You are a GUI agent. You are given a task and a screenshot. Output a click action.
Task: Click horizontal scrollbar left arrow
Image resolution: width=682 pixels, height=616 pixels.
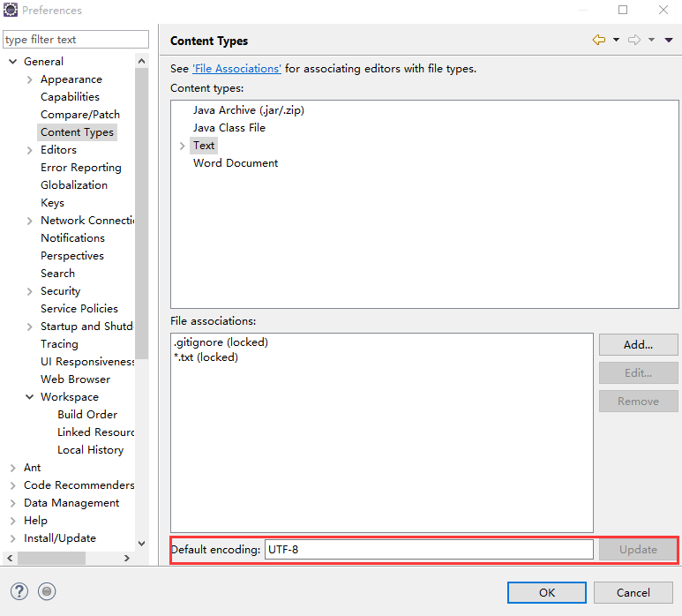(10, 558)
